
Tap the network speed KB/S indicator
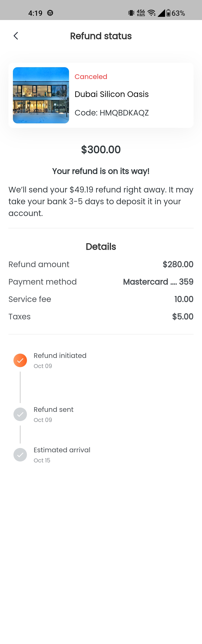pyautogui.click(x=141, y=13)
